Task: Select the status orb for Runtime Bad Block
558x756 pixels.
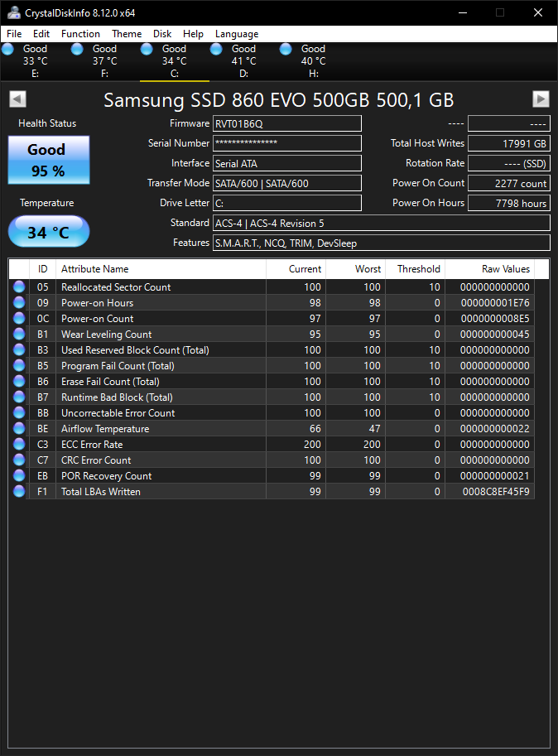Action: pyautogui.click(x=19, y=397)
